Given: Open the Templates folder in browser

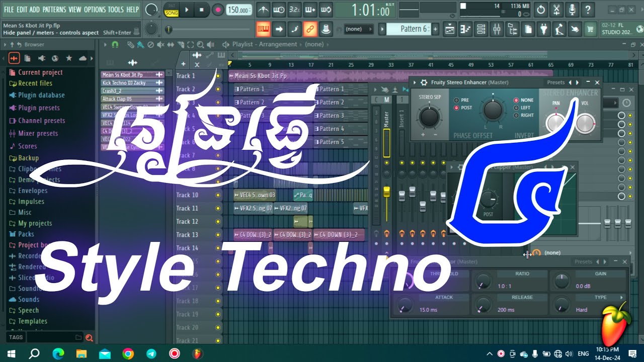Looking at the screenshot, I should click(33, 321).
